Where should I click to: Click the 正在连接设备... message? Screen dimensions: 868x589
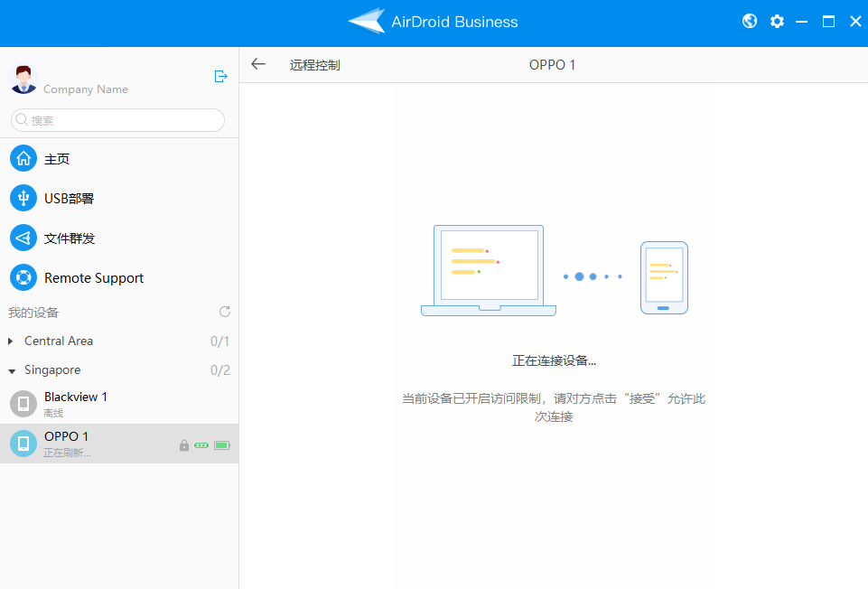pos(554,361)
